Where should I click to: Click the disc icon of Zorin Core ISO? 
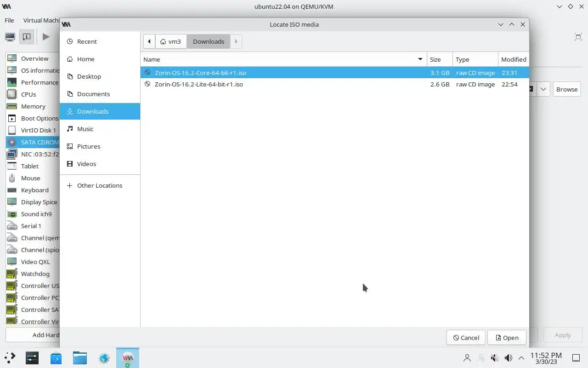coord(147,73)
